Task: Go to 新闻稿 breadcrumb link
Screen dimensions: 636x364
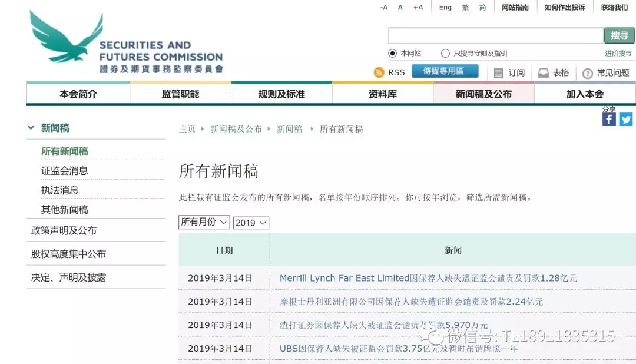Action: 289,129
